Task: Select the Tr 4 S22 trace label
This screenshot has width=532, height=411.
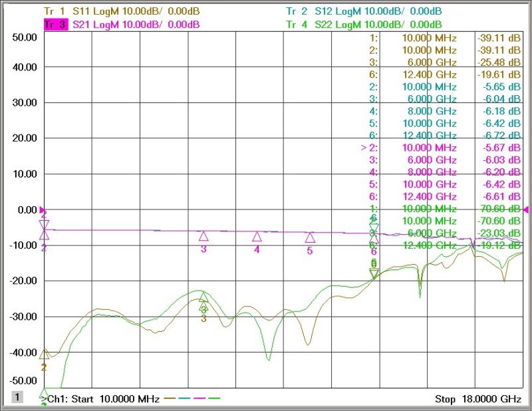Action: (364, 24)
